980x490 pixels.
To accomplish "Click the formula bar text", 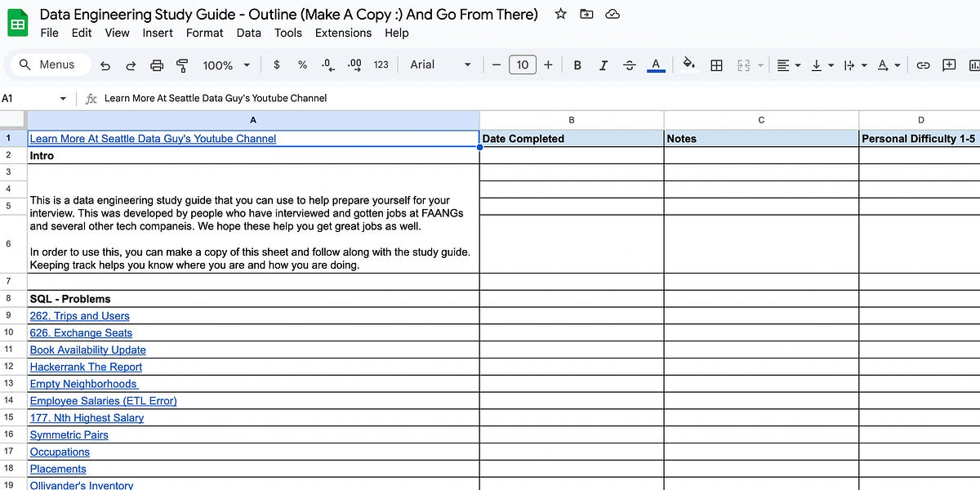I will coord(216,98).
